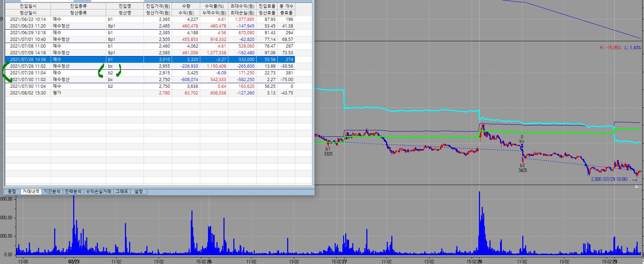
Task: Select the 2021/06/22 10:14 trade row
Action: pos(28,19)
